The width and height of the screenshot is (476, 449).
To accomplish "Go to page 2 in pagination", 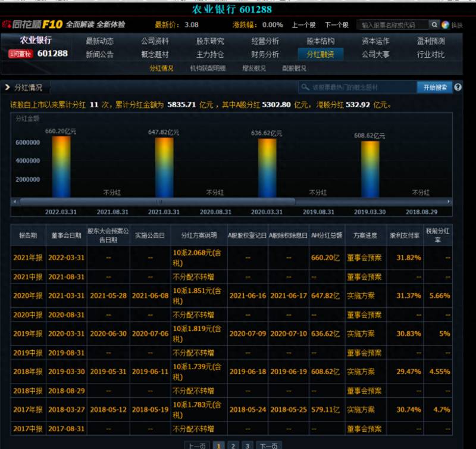I will click(233, 445).
